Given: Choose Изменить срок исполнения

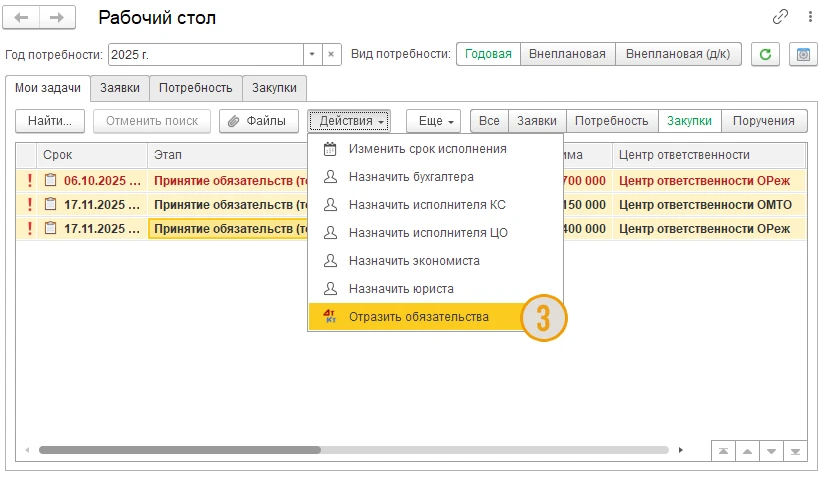Looking at the screenshot, I should 435,149.
